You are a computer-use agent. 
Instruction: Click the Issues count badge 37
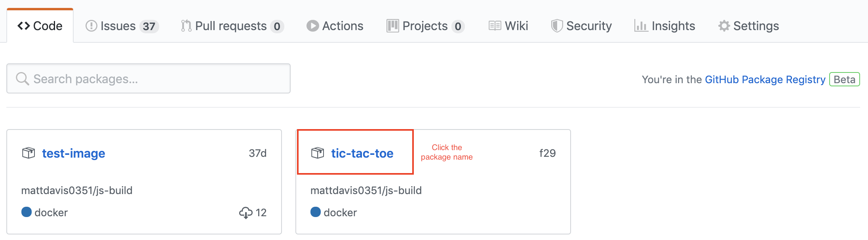[149, 27]
